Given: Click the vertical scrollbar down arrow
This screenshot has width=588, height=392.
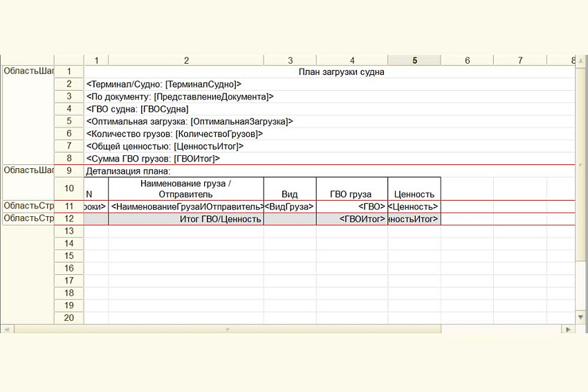Looking at the screenshot, I should click(x=581, y=317).
